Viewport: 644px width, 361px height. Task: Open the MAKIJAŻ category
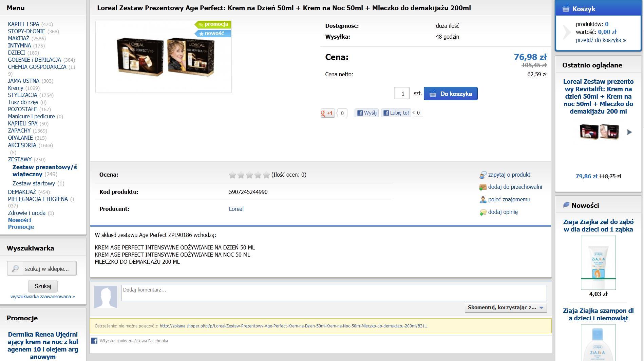19,38
